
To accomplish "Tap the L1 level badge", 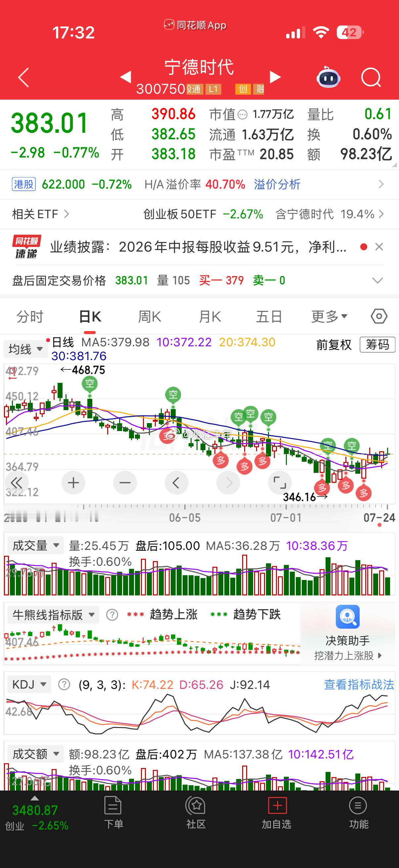I will (x=213, y=89).
